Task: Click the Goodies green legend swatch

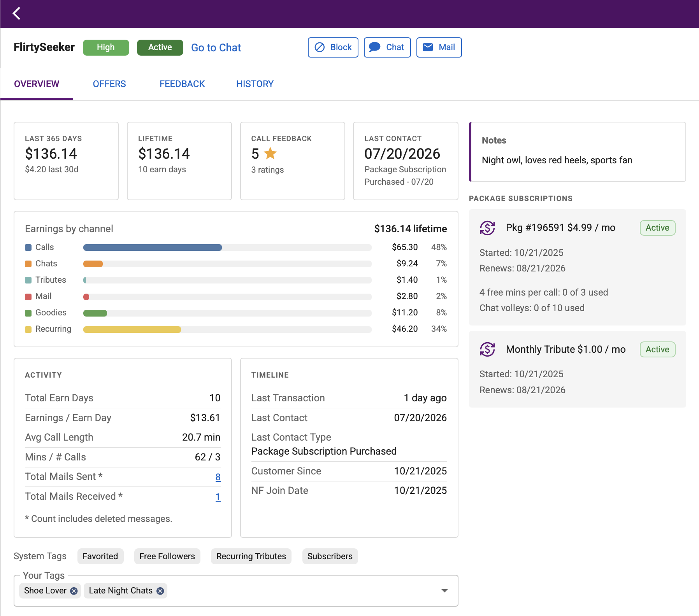Action: [28, 313]
